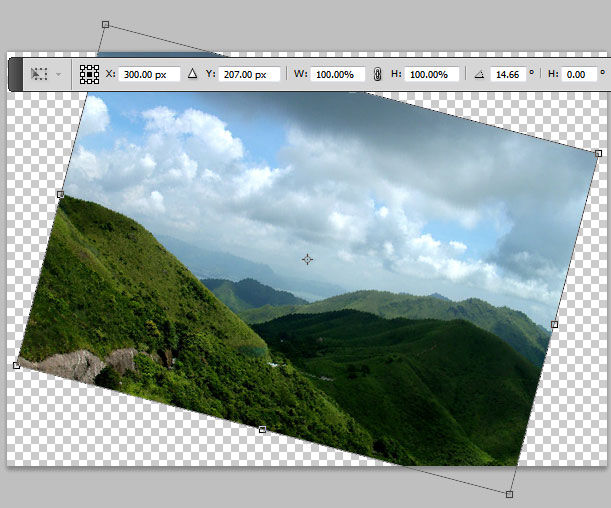The image size is (611, 508).
Task: Click the rotation field showing 14.66
Action: [508, 74]
